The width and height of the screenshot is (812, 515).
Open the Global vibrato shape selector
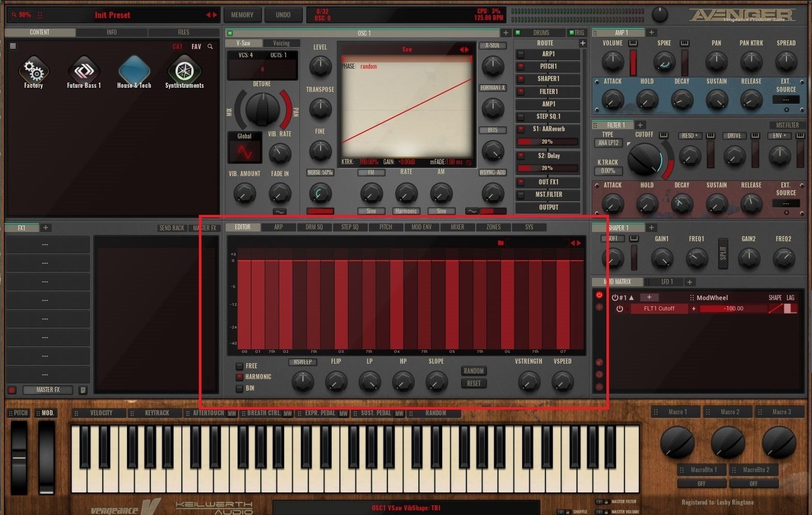245,148
